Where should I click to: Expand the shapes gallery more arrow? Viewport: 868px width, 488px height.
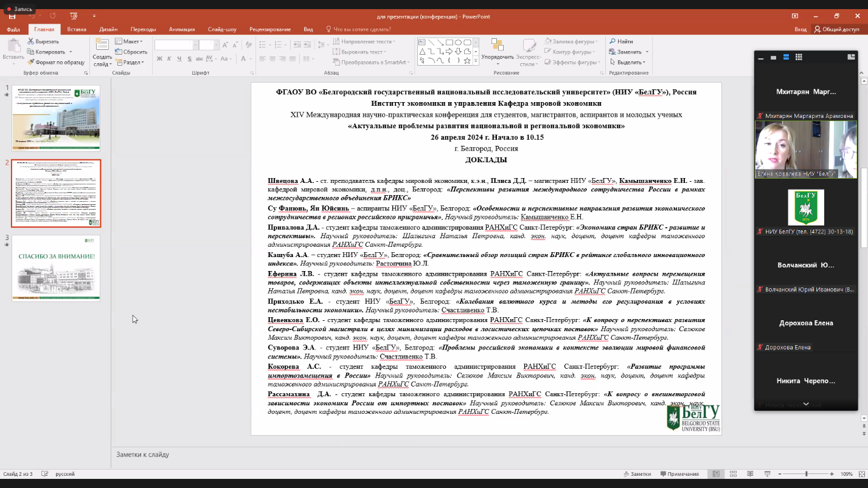pos(476,61)
